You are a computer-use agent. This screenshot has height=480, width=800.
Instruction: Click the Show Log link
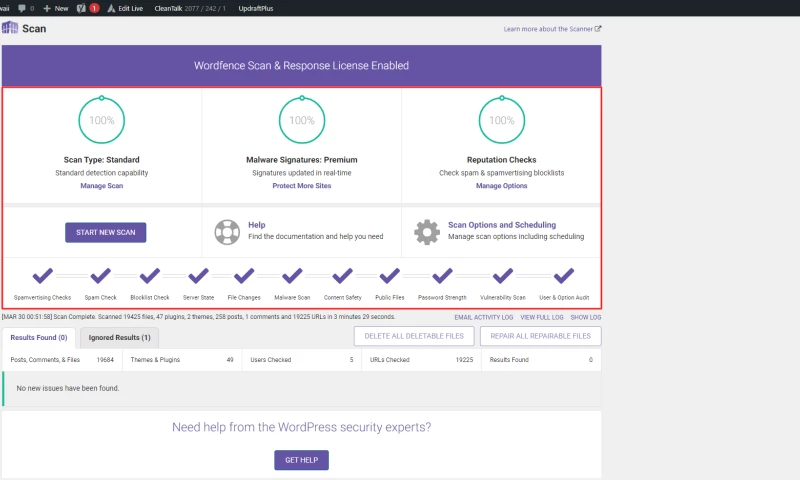click(x=586, y=317)
